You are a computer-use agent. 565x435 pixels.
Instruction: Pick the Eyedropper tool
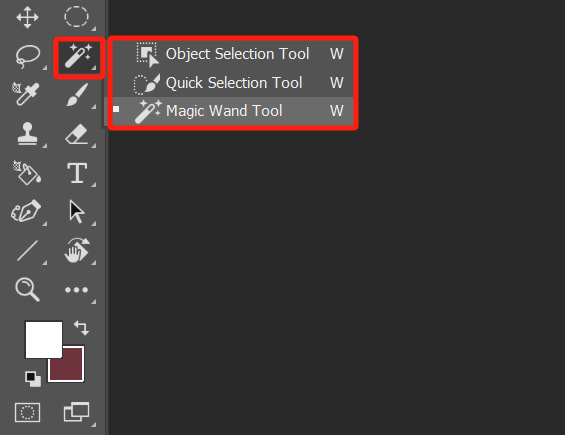[26, 94]
